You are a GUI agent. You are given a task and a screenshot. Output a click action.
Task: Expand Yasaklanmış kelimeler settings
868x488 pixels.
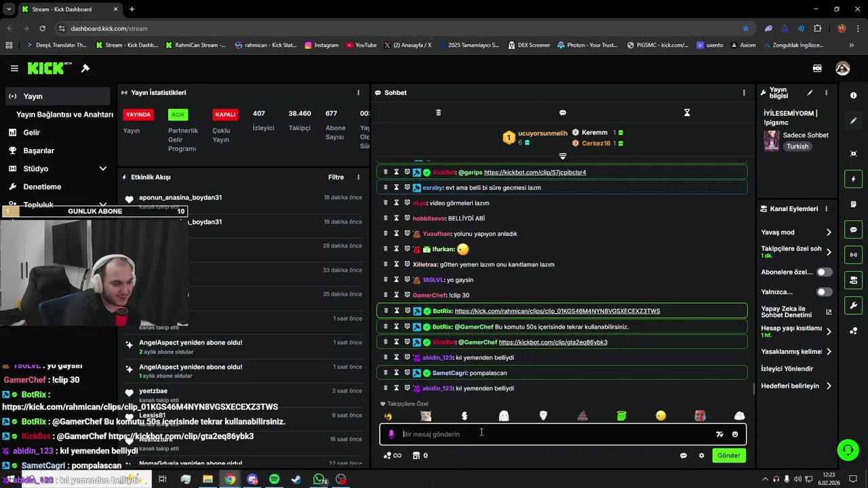[x=829, y=352]
